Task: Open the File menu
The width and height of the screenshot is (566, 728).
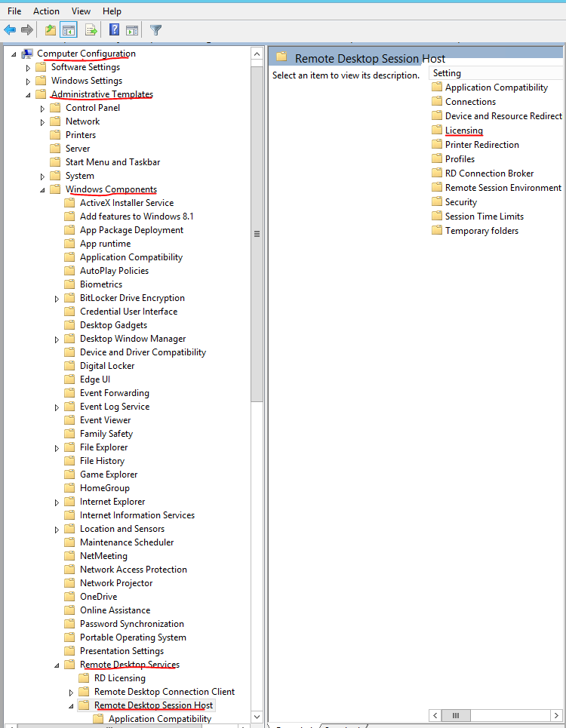Action: (x=14, y=11)
